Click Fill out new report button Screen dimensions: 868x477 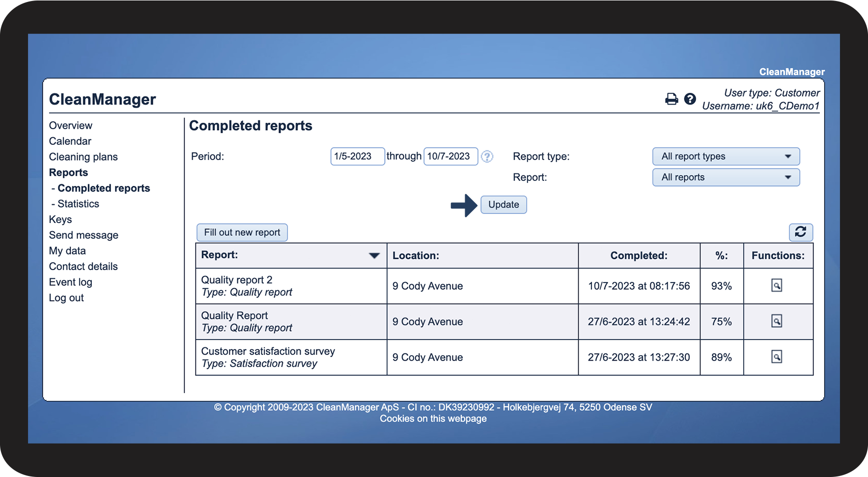(242, 232)
